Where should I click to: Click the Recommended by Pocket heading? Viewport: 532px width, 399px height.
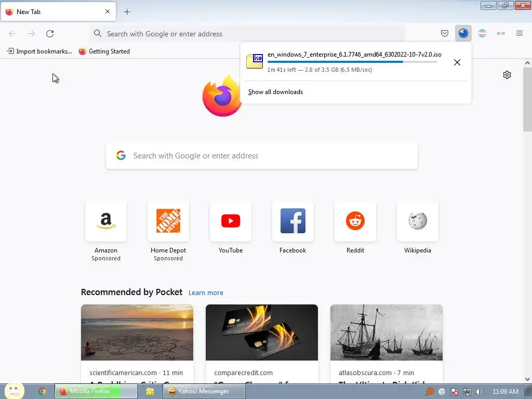pyautogui.click(x=131, y=292)
